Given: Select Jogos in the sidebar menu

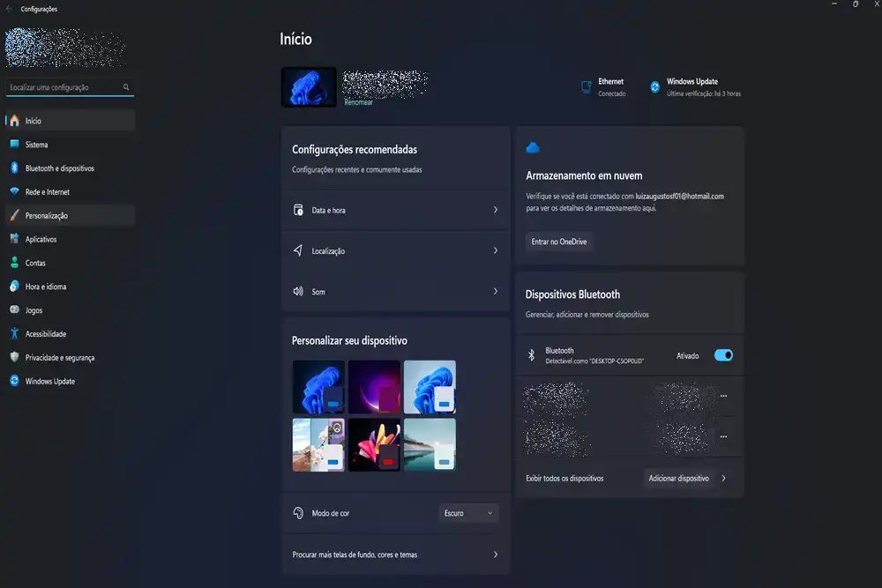Looking at the screenshot, I should click(34, 310).
